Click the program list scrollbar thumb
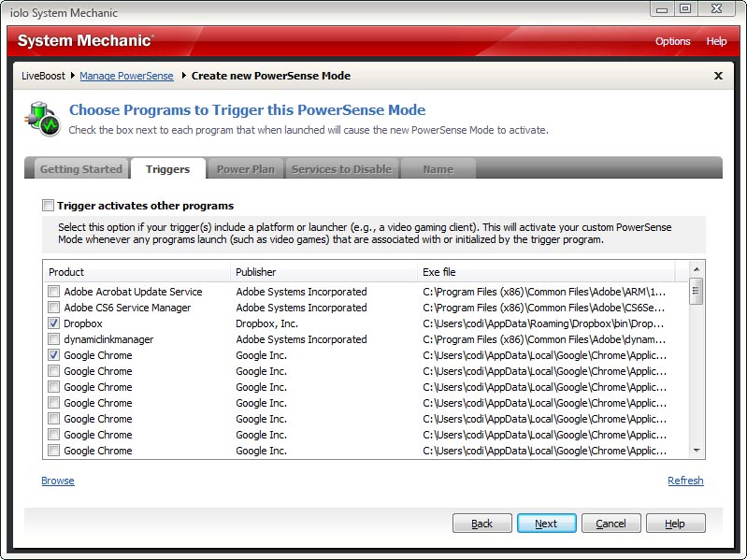Screen dimensions: 747x560 click(x=696, y=291)
